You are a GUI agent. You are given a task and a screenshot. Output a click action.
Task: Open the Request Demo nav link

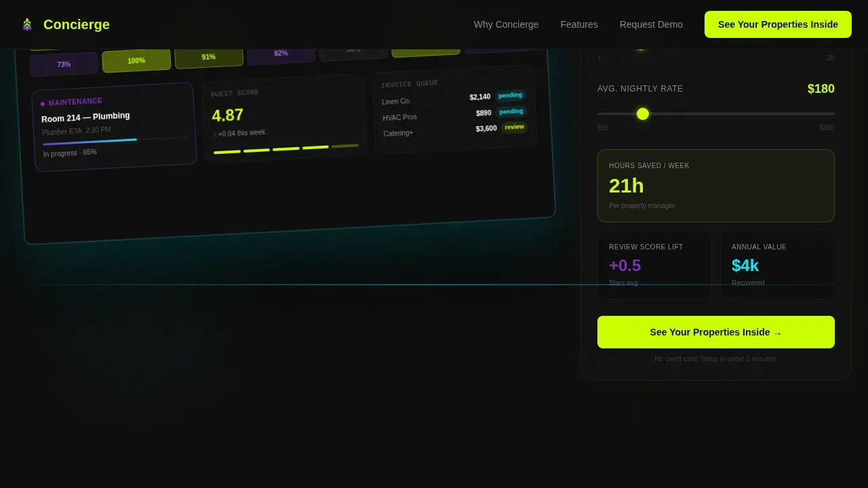pyautogui.click(x=651, y=24)
